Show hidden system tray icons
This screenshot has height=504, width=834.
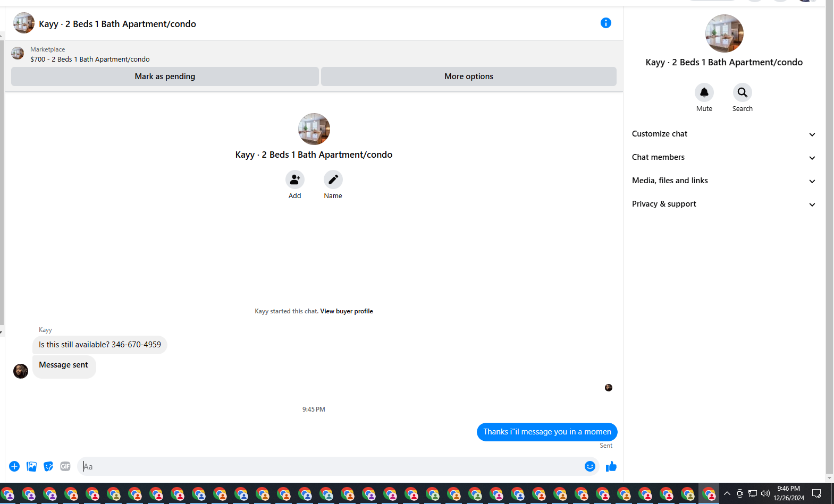[727, 493]
